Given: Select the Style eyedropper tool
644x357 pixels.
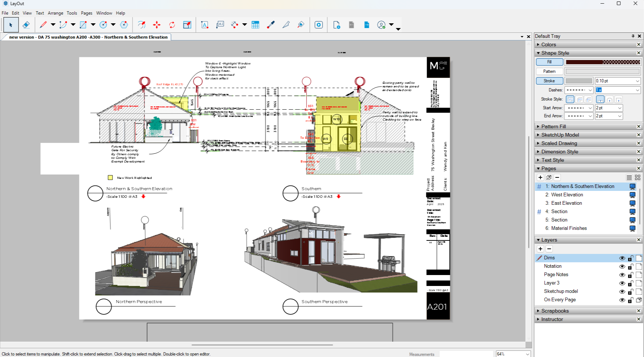Looking at the screenshot, I should (270, 25).
